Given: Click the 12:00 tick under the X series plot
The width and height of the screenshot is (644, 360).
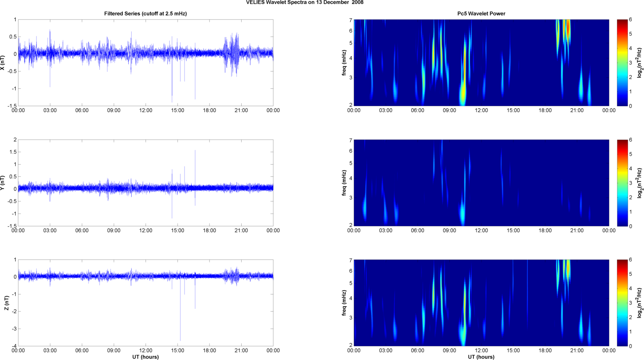Looking at the screenshot, I should click(x=146, y=110).
